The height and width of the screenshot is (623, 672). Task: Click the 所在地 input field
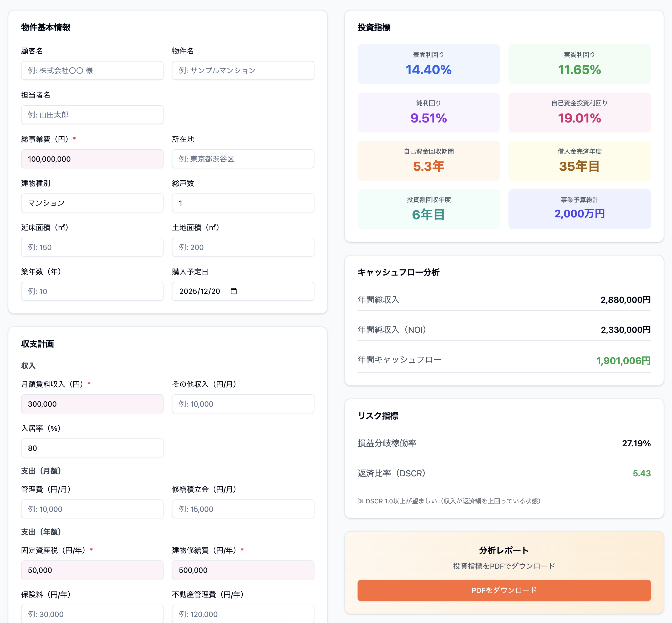point(243,159)
